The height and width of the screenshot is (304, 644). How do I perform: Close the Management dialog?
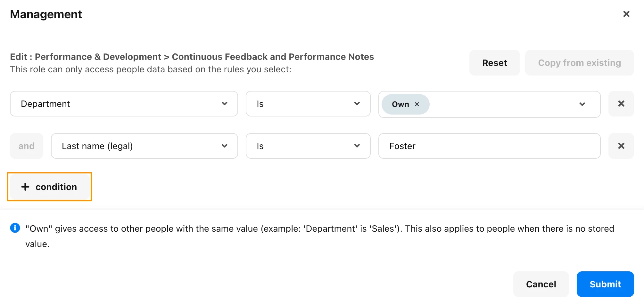(x=626, y=14)
